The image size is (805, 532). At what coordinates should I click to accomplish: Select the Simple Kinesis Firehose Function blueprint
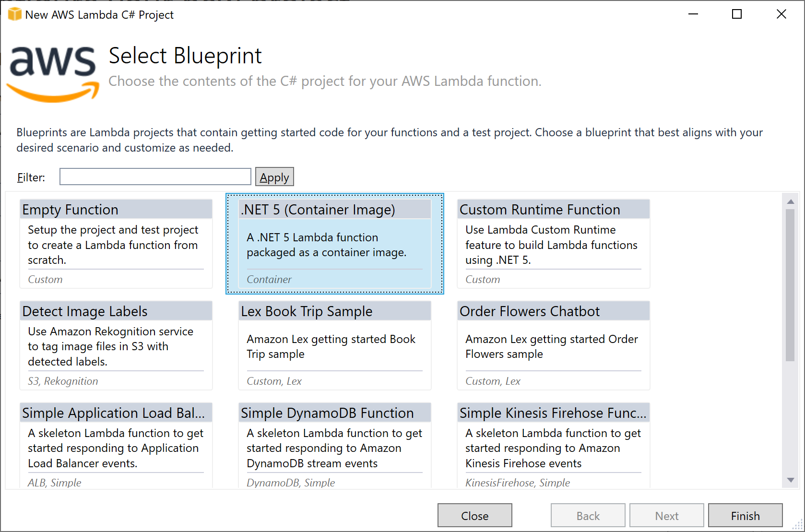[554, 446]
